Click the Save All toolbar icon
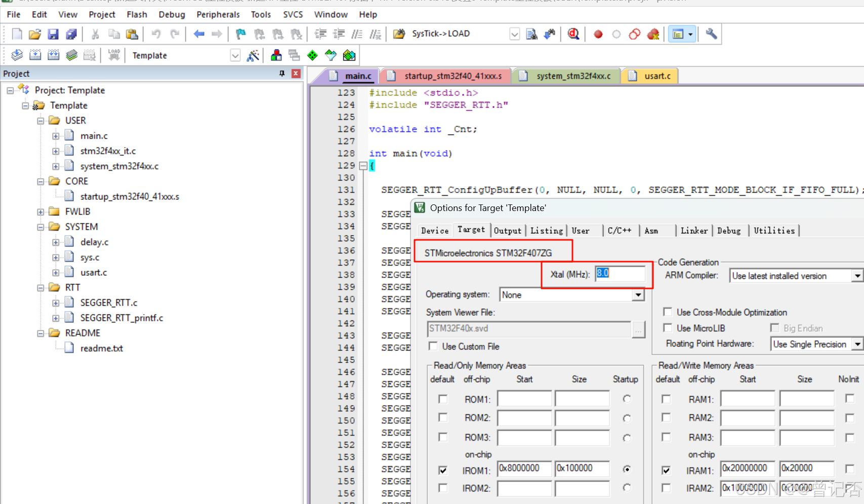The height and width of the screenshot is (504, 864). [71, 34]
